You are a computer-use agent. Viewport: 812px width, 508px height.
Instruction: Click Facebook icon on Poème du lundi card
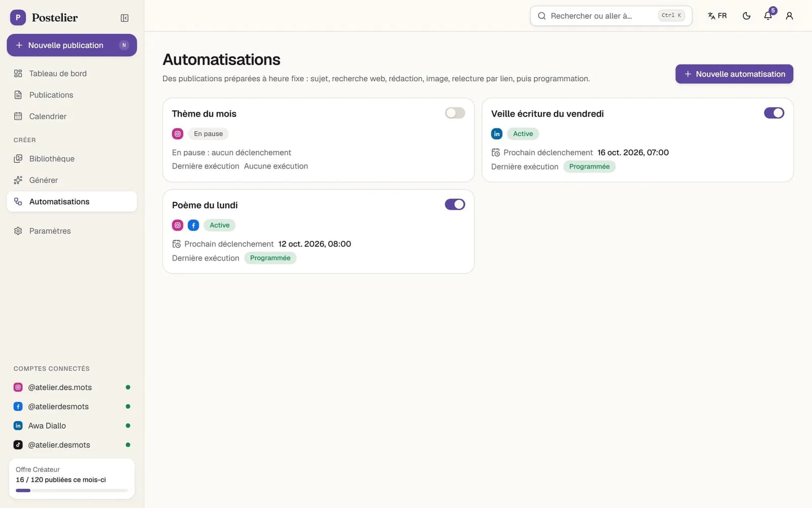point(193,225)
